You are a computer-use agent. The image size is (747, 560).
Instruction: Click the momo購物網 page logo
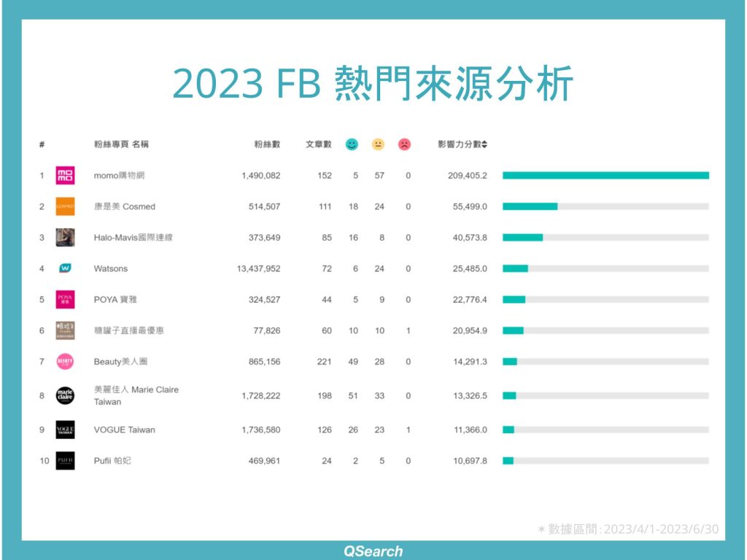tap(65, 175)
